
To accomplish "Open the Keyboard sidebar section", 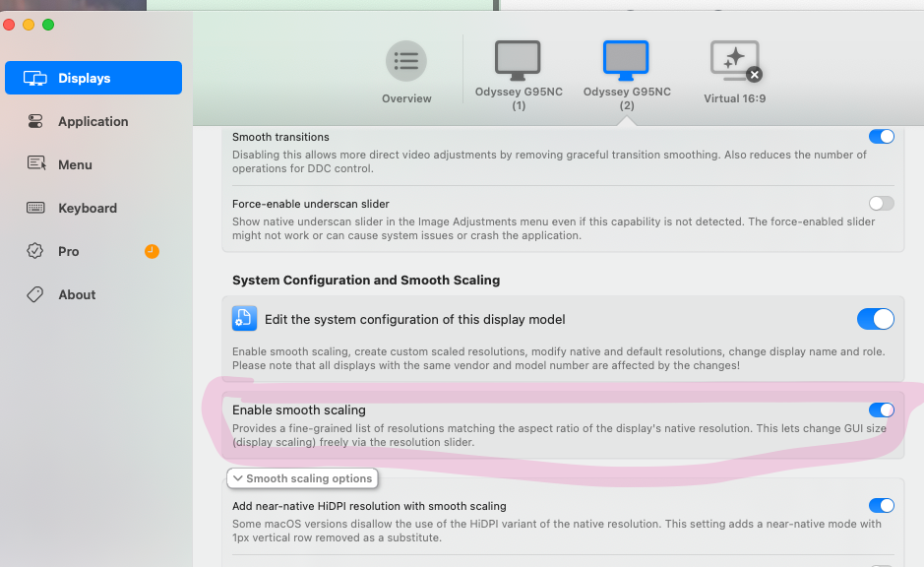I will [x=93, y=208].
